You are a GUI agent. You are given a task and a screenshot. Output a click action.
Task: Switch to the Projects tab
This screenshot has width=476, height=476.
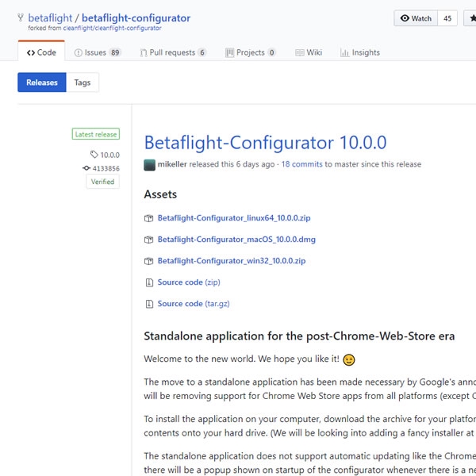(x=251, y=52)
